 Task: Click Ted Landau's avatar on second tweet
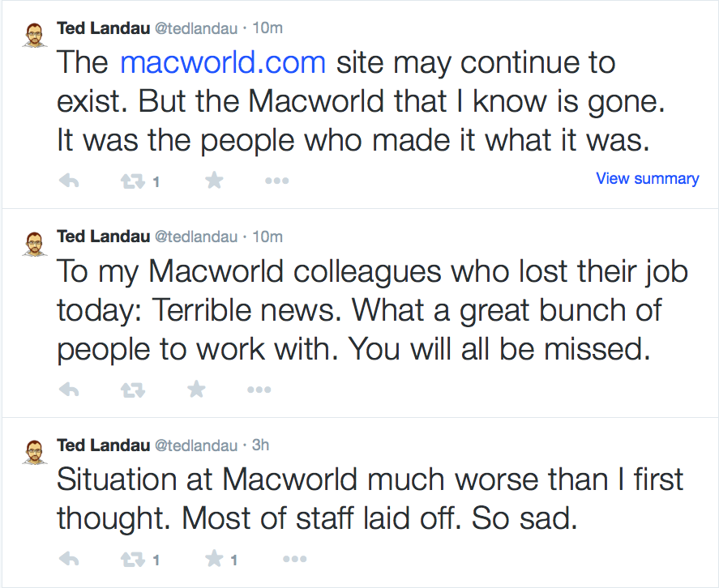33,243
